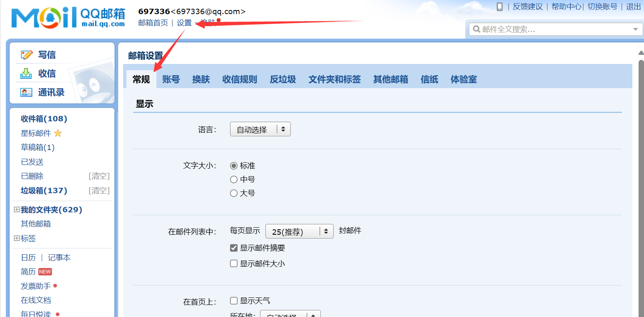This screenshot has width=644, height=317.
Task: Select the 标准 text size option
Action: pos(234,166)
